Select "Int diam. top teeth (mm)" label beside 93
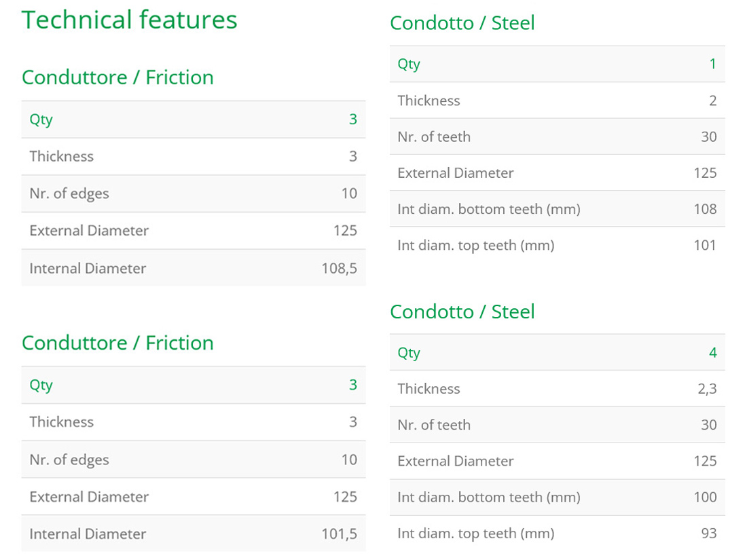 [475, 533]
